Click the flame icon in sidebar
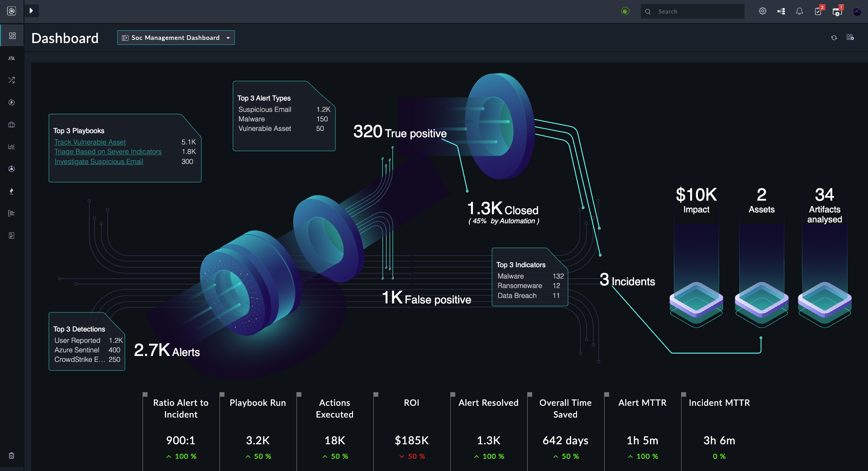The width and height of the screenshot is (868, 471). pos(12,191)
